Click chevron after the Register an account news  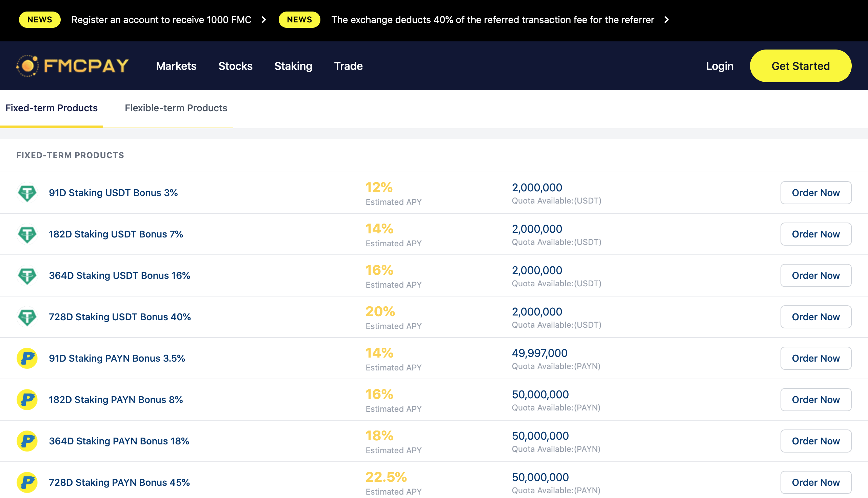tap(263, 20)
